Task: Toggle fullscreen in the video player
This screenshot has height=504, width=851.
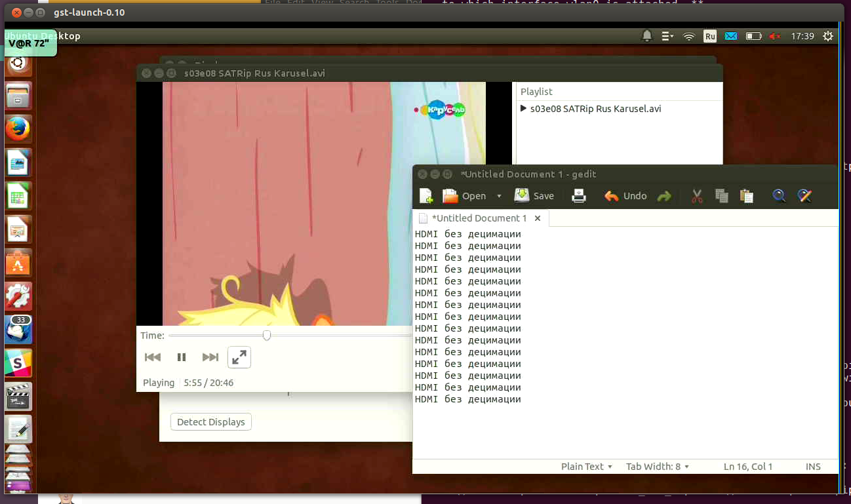Action: 239,357
